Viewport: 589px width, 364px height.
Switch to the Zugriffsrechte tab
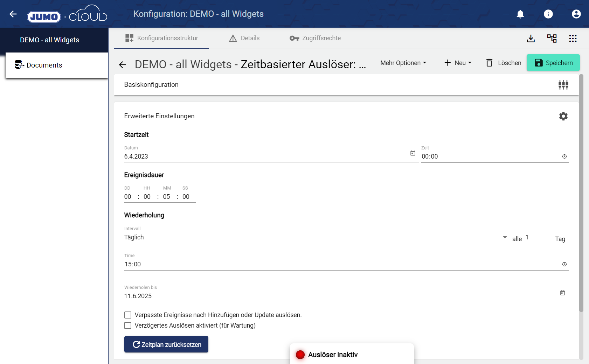coord(315,38)
